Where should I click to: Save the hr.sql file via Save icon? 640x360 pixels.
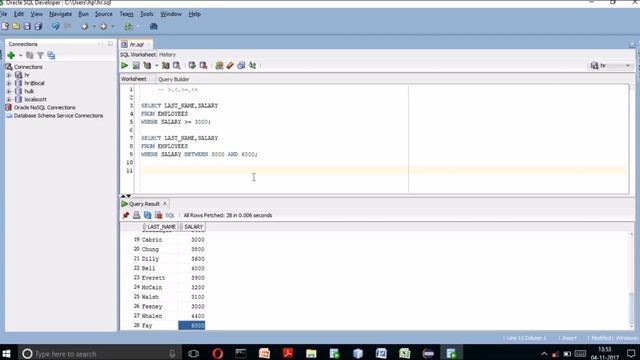pyautogui.click(x=27, y=27)
